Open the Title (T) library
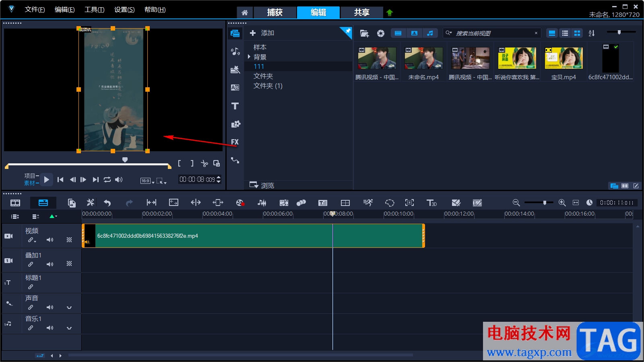This screenshot has height=362, width=644. tap(235, 106)
